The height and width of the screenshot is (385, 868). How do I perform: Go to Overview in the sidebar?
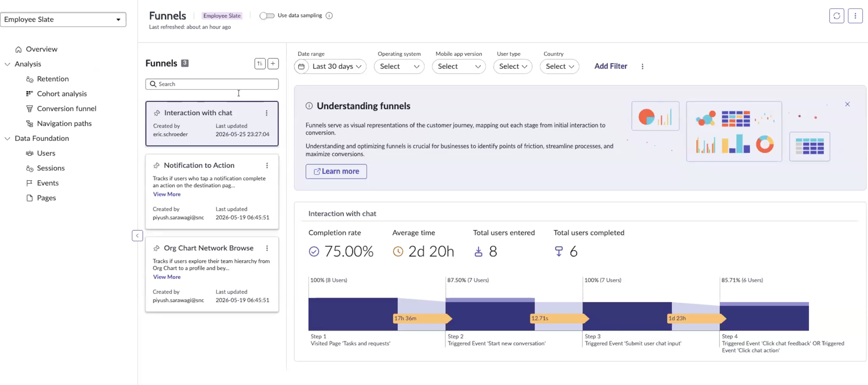click(36, 49)
